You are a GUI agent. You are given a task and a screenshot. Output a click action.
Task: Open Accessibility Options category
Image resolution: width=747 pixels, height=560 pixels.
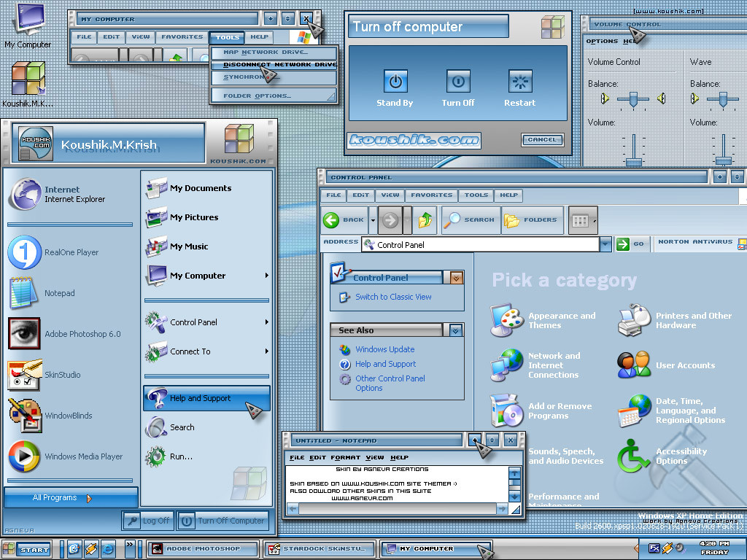pyautogui.click(x=662, y=456)
